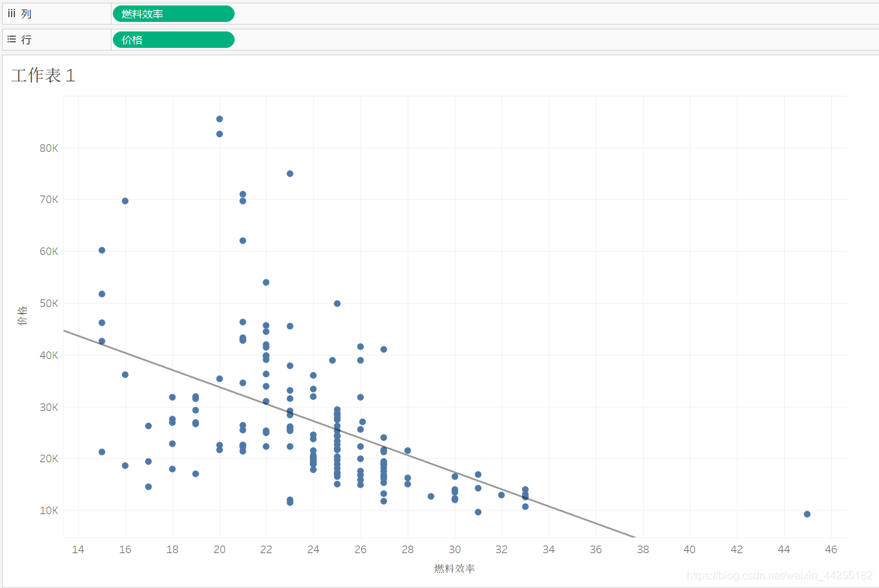879x588 pixels.
Task: Select the below-10K point at efficiency 31
Action: [478, 512]
